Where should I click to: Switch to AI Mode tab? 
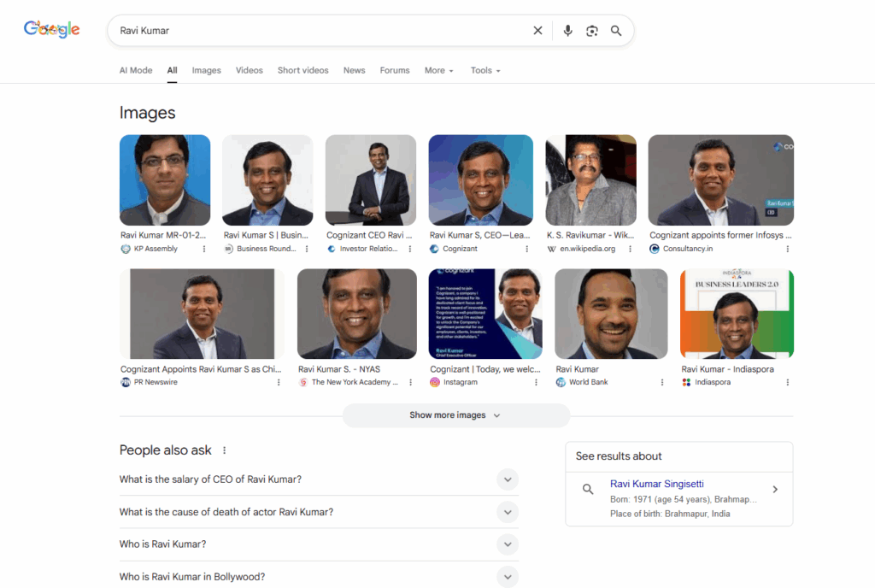click(x=136, y=70)
